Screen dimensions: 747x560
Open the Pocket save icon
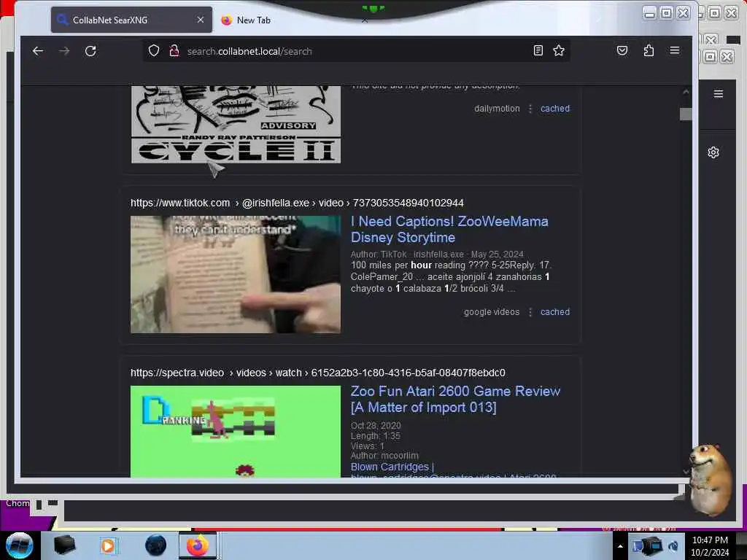(622, 50)
